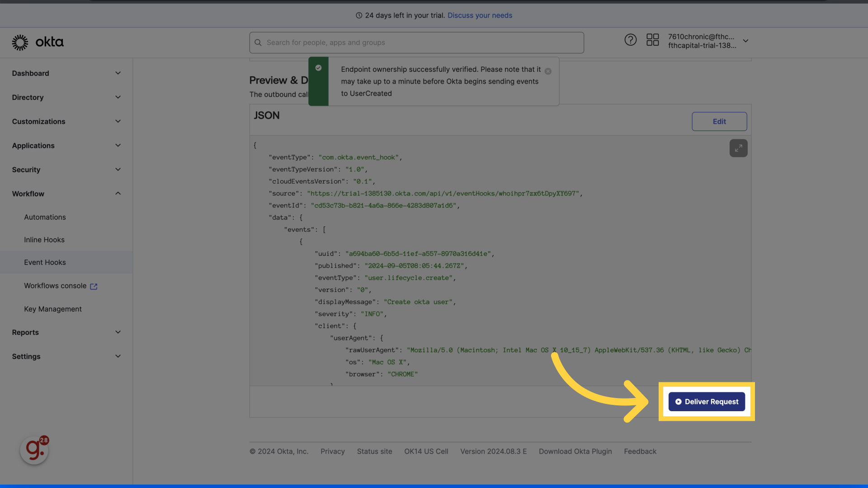Screen dimensions: 868x488
Task: Click the eventId value string
Action: [383, 206]
